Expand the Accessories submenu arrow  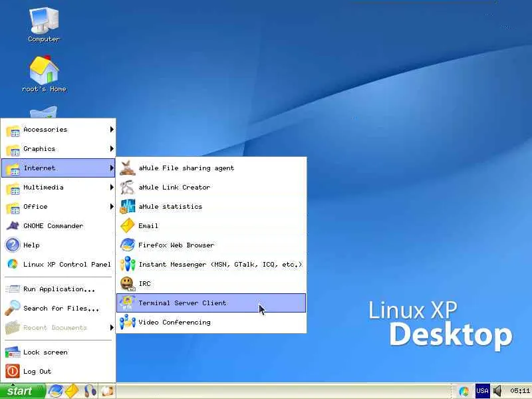[x=112, y=129]
